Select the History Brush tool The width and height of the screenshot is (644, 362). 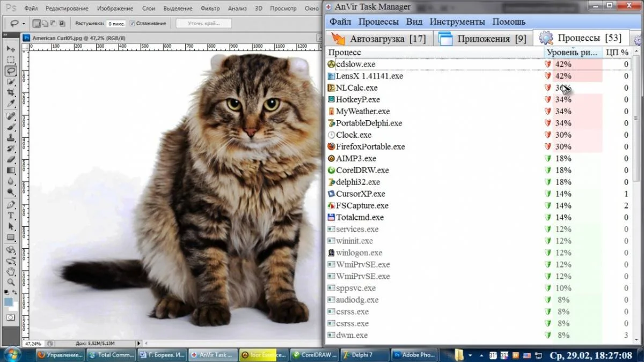pos(11,149)
